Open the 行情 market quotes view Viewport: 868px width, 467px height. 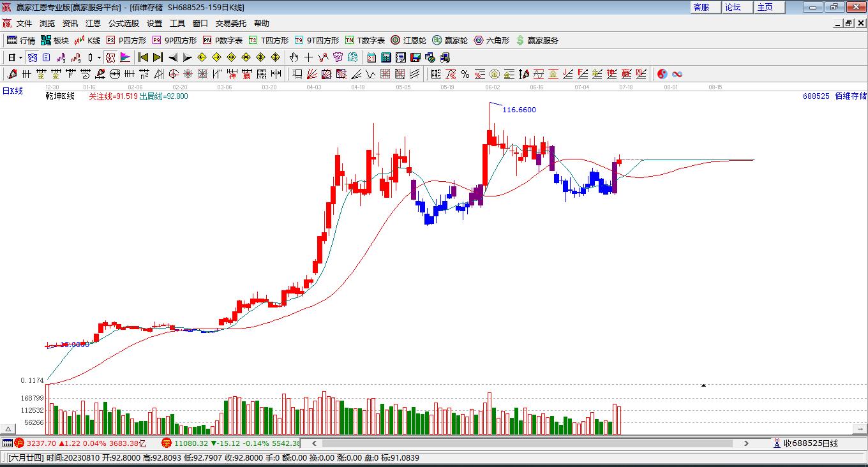[21, 40]
